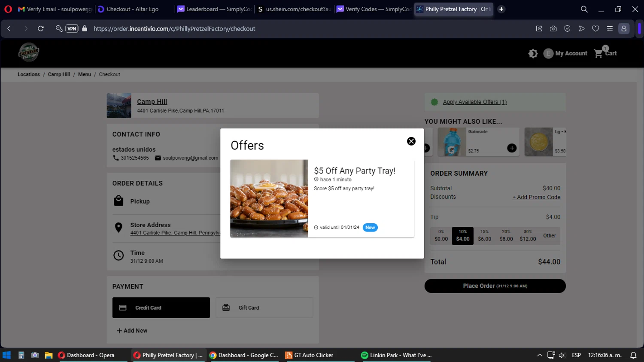Select 30% tip option

[528, 236]
